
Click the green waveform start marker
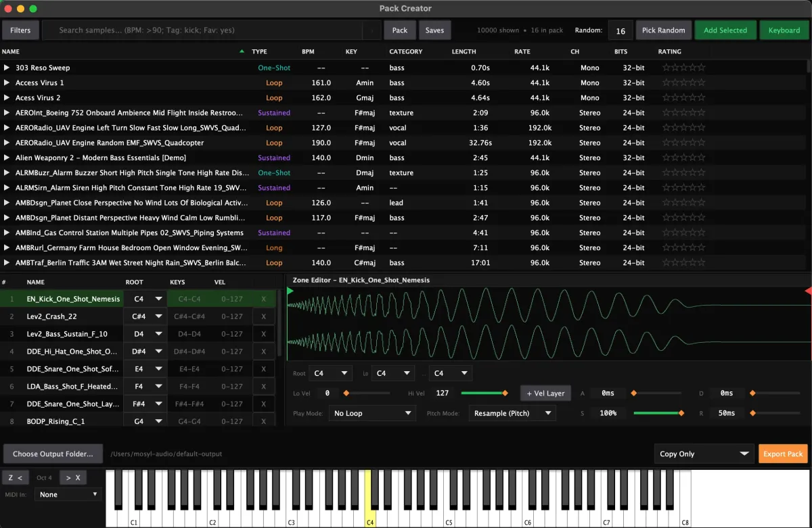(290, 291)
